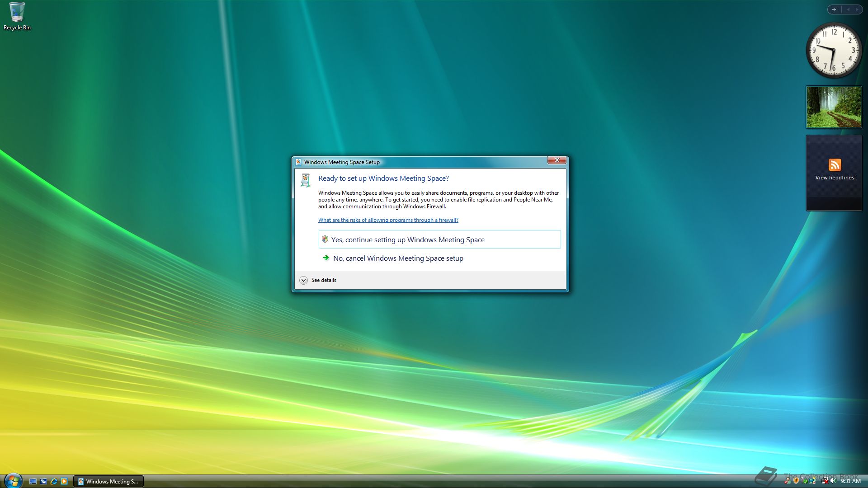The width and height of the screenshot is (868, 488).
Task: Close the Windows Meeting Space Setup dialog
Action: (x=557, y=160)
